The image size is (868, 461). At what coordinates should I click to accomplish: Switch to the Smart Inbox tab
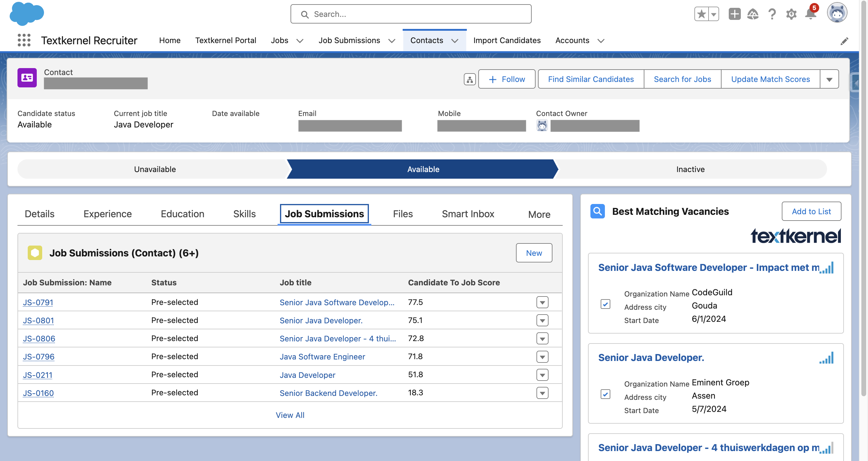[468, 214]
